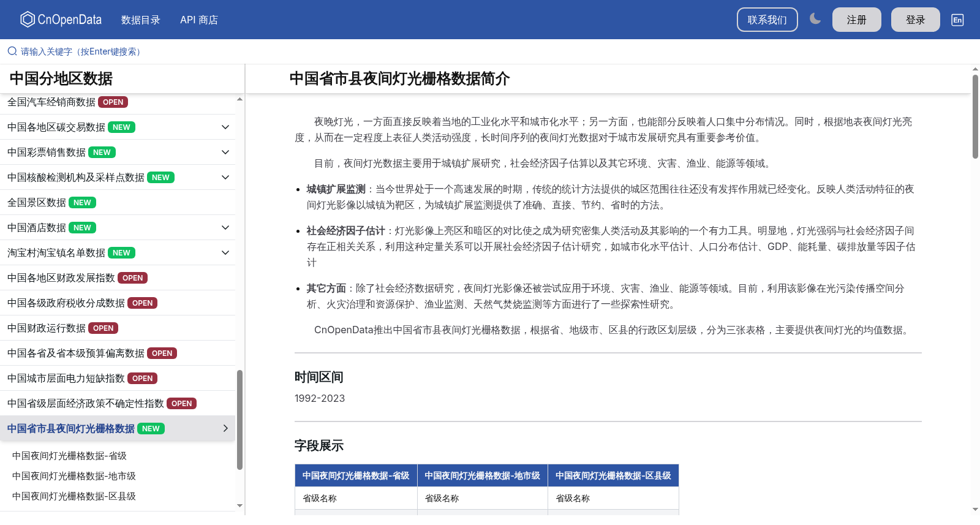Click the 中国分地区数据 sidebar title

(61, 78)
